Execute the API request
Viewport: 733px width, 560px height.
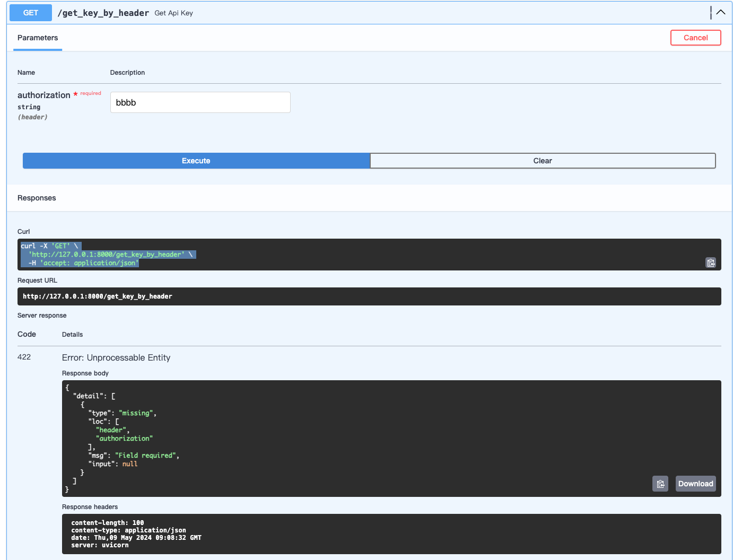click(196, 161)
